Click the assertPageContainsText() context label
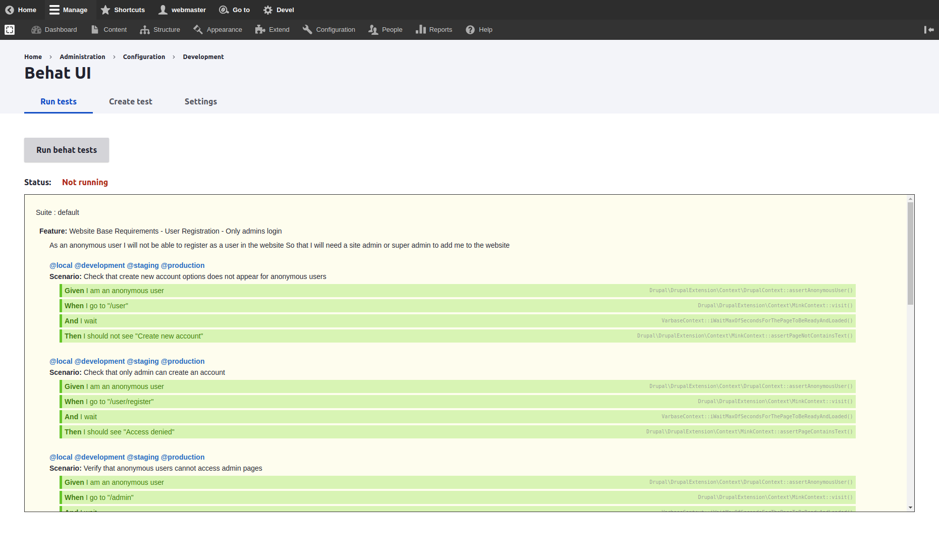Image resolution: width=939 pixels, height=560 pixels. (x=749, y=432)
